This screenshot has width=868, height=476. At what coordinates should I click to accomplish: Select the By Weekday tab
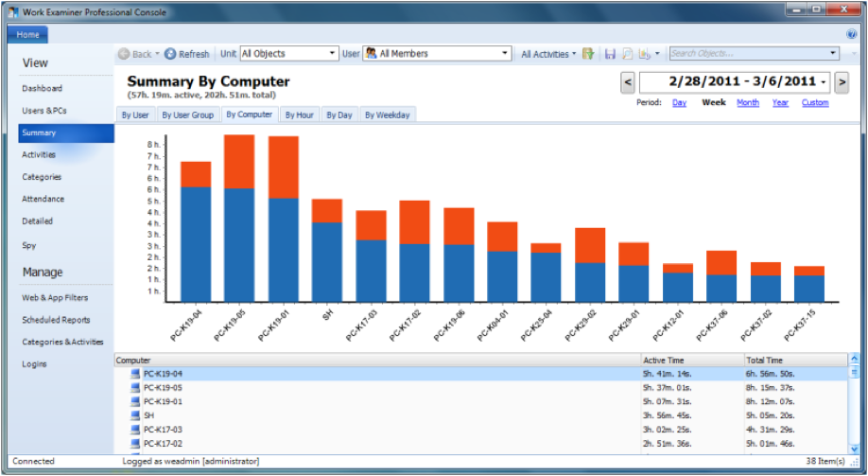389,115
